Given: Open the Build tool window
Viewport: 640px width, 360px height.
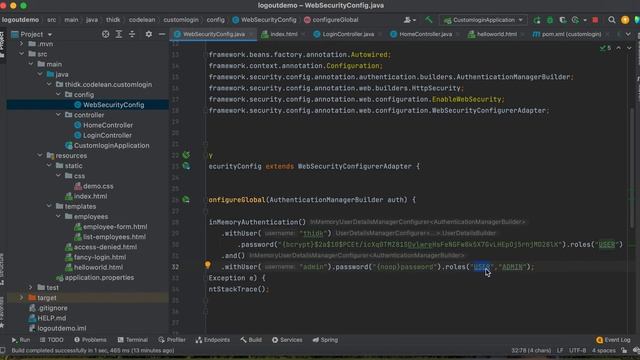Looking at the screenshot, I should pos(251,340).
